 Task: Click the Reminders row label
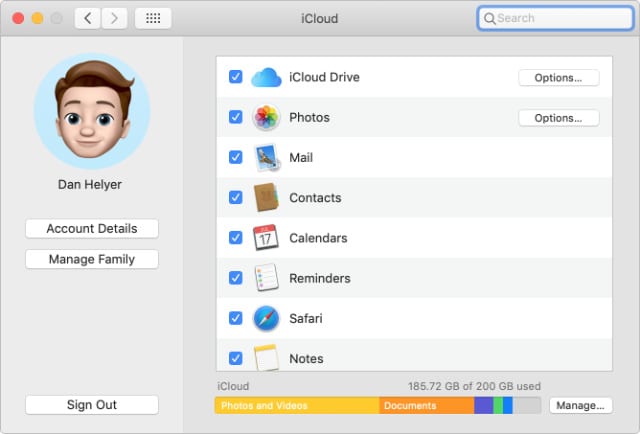pyautogui.click(x=320, y=278)
